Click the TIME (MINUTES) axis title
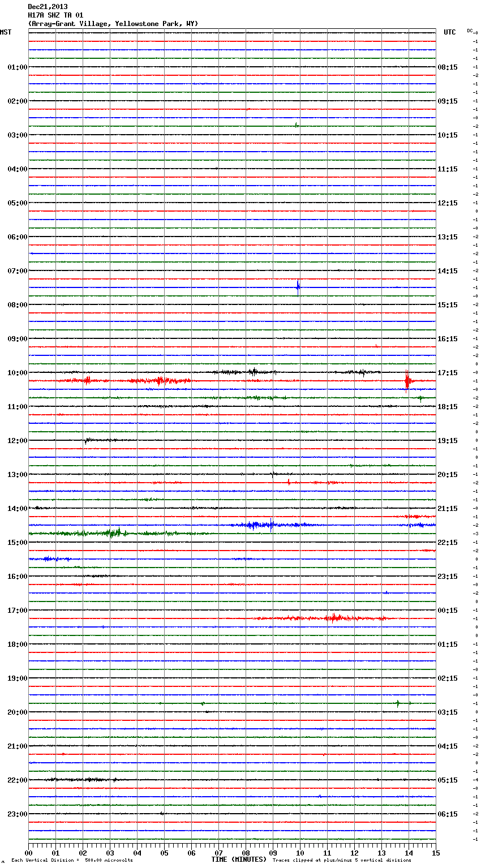 point(239,860)
